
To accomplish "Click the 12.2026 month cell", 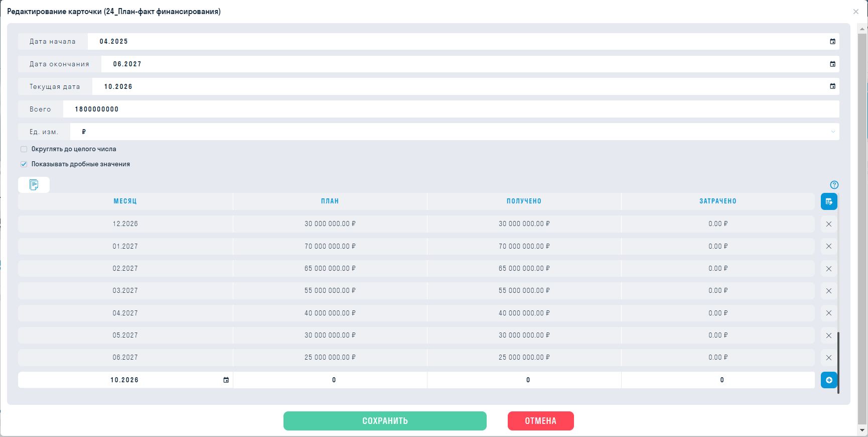I will (125, 224).
